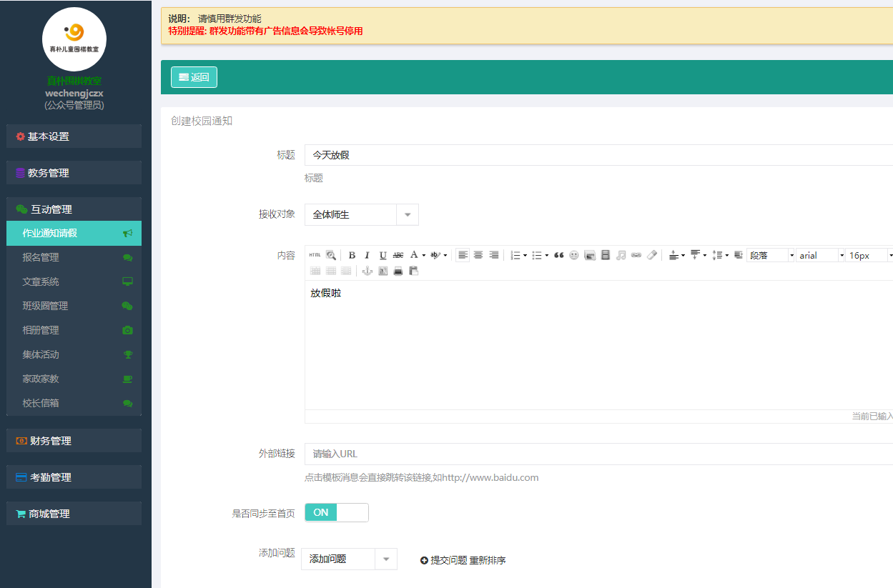Open the arial font family dropdown
This screenshot has width=893, height=588.
821,255
